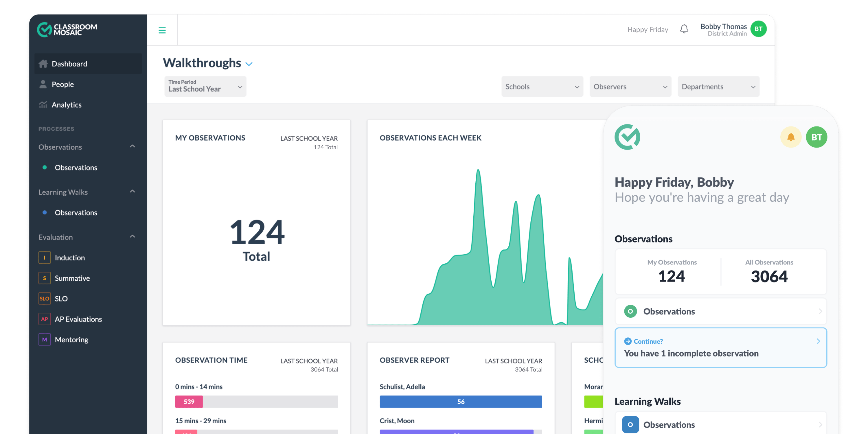Open the Time Period dropdown
868x434 pixels.
tap(205, 87)
